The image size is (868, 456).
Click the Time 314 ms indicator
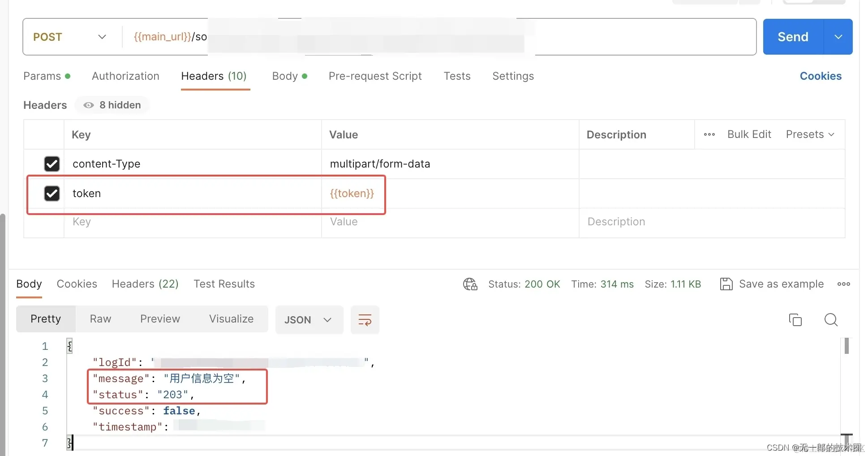point(602,284)
